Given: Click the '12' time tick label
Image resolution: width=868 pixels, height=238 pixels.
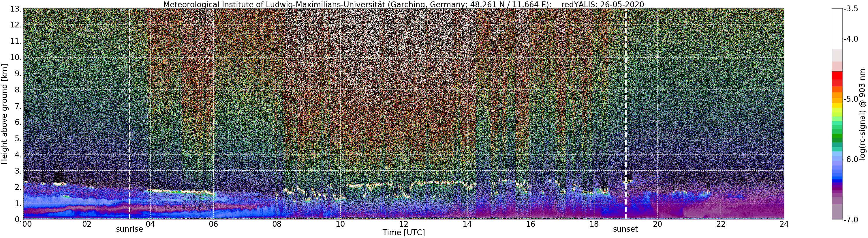Looking at the screenshot, I should point(404,224).
